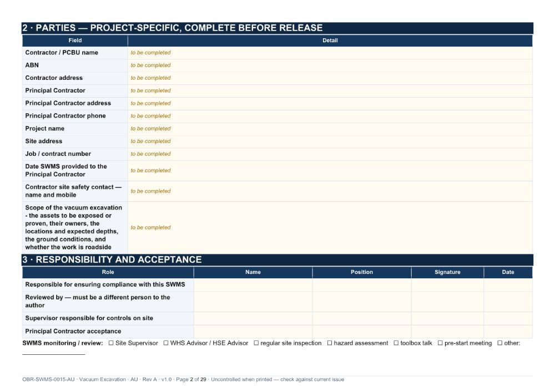
Task: Click Name cell for Principal Contractor acceptance
Action: (x=253, y=332)
